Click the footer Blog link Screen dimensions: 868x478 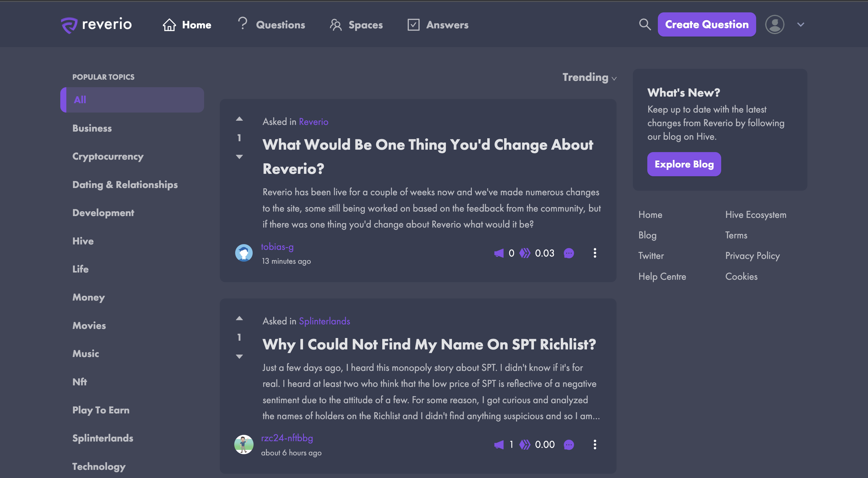[x=647, y=235]
